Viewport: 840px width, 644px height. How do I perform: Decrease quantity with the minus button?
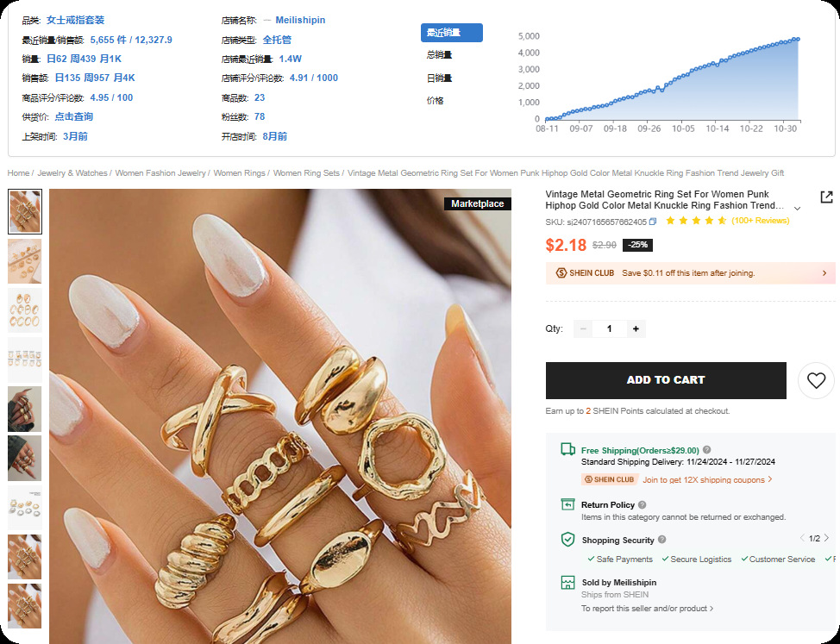583,328
